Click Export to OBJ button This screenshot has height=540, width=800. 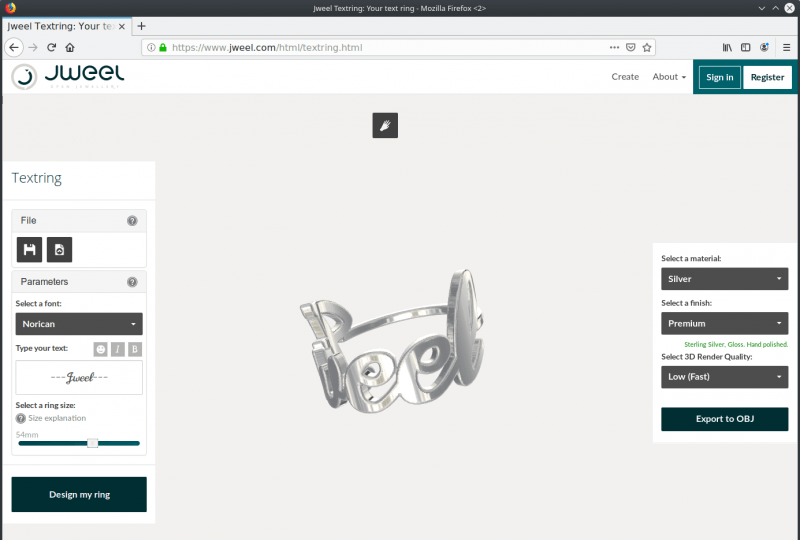pos(724,419)
